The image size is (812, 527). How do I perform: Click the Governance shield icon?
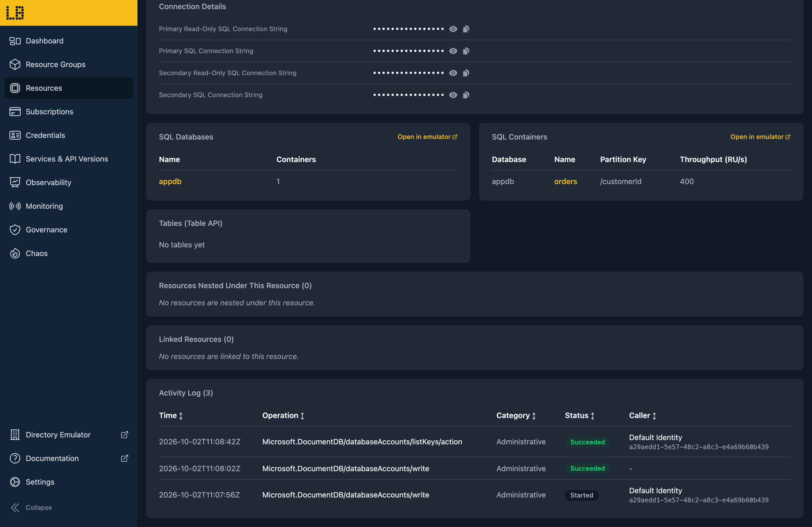click(15, 230)
